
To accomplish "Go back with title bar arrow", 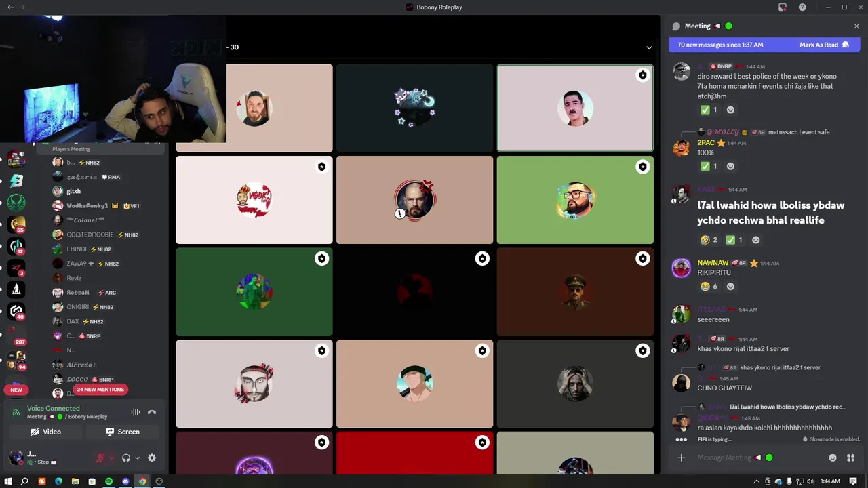I will 10,7.
